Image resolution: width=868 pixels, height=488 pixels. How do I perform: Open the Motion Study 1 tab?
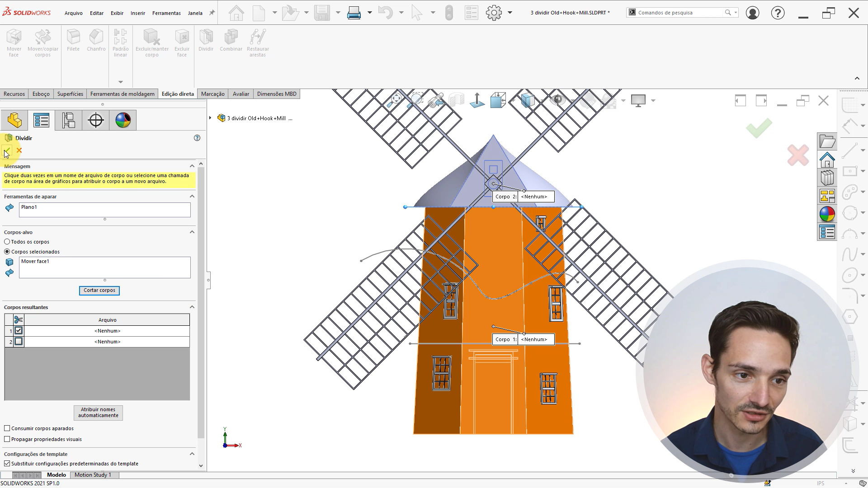pyautogui.click(x=93, y=475)
